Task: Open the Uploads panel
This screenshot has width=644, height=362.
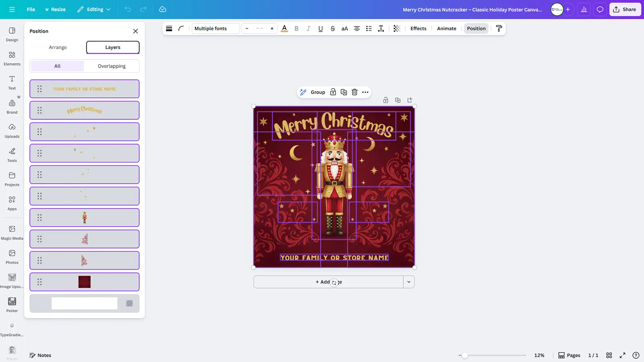Action: [12, 131]
